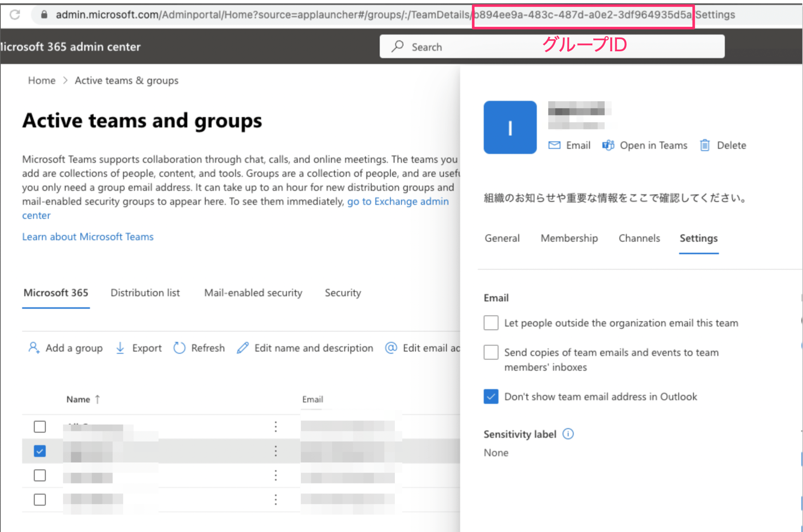Click the Sensitivity label value None
This screenshot has height=532, width=803.
click(496, 453)
